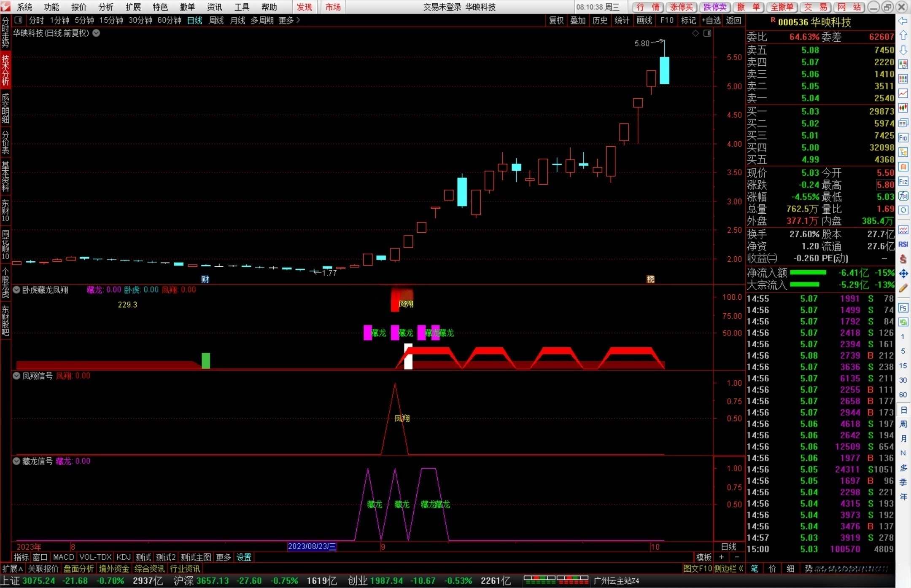Click the back arrow icon in the right sidebar

click(x=903, y=21)
